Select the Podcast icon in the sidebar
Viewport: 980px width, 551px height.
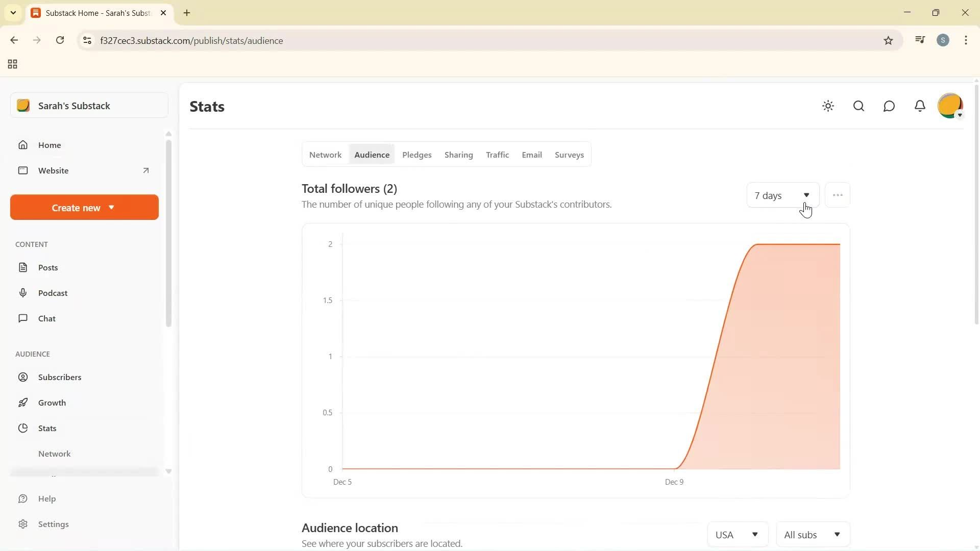pos(23,293)
